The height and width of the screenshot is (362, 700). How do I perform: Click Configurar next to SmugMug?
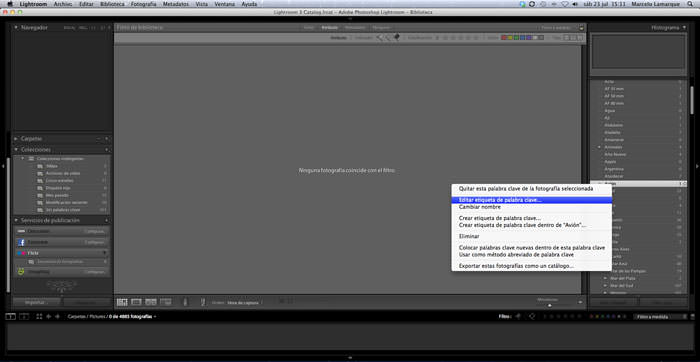tap(95, 271)
